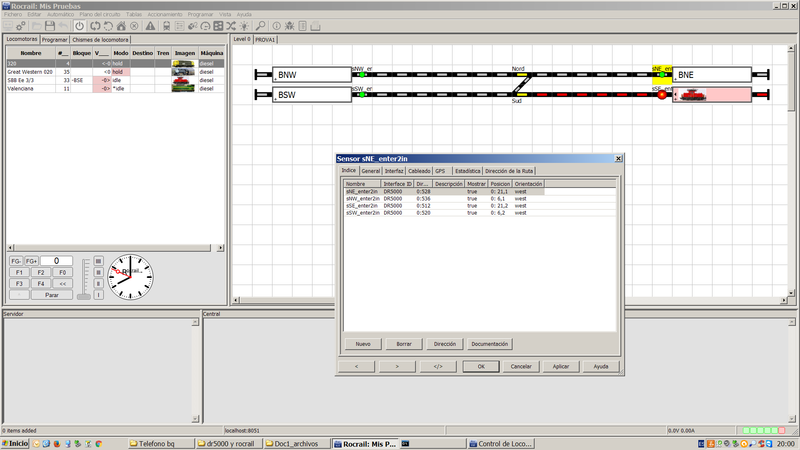The width and height of the screenshot is (800, 450).
Task: Click the speed value field showing 0
Action: pyautogui.click(x=57, y=261)
